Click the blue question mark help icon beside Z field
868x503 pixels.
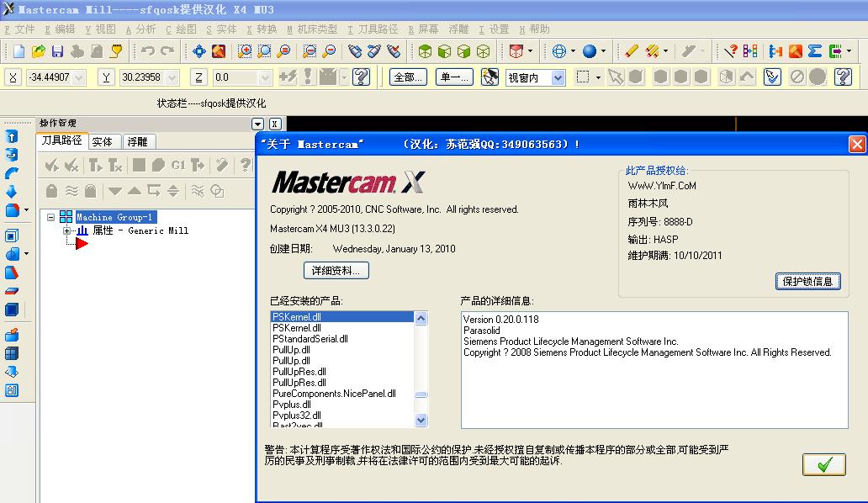(362, 77)
